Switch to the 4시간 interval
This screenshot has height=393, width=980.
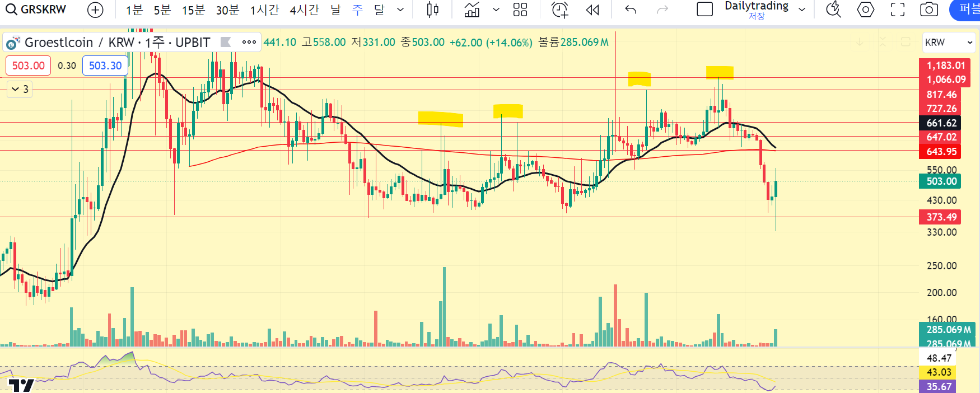coord(304,10)
